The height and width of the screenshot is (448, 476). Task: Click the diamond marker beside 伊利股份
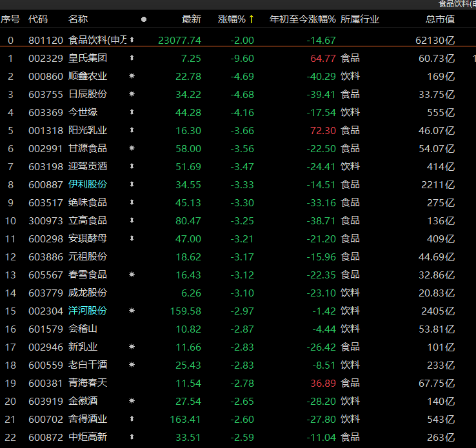[x=132, y=184]
